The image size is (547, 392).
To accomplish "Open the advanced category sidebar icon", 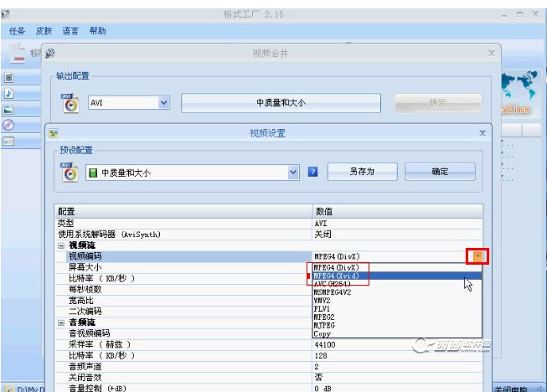I will tap(8, 142).
